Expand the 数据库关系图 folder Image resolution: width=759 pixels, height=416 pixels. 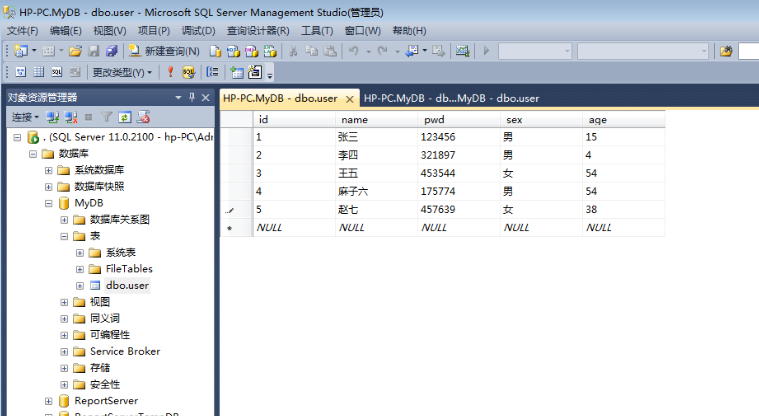click(x=64, y=220)
